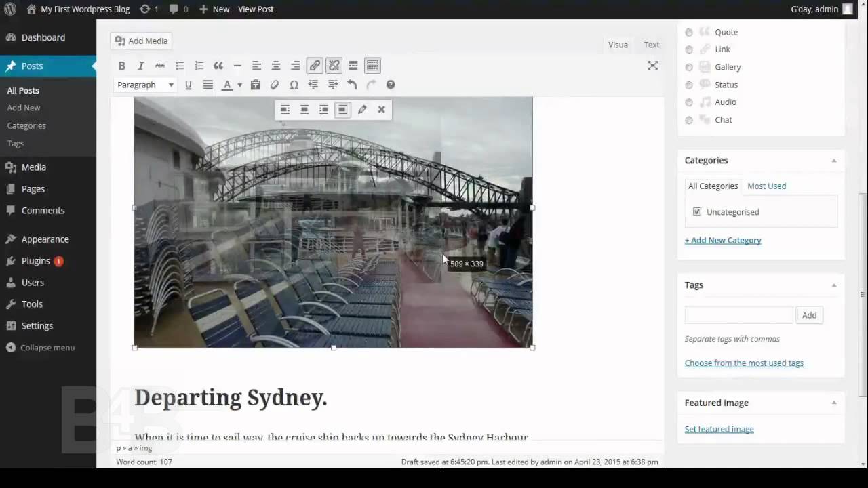
Task: Toggle the toolbar kitchen sink
Action: [x=372, y=66]
